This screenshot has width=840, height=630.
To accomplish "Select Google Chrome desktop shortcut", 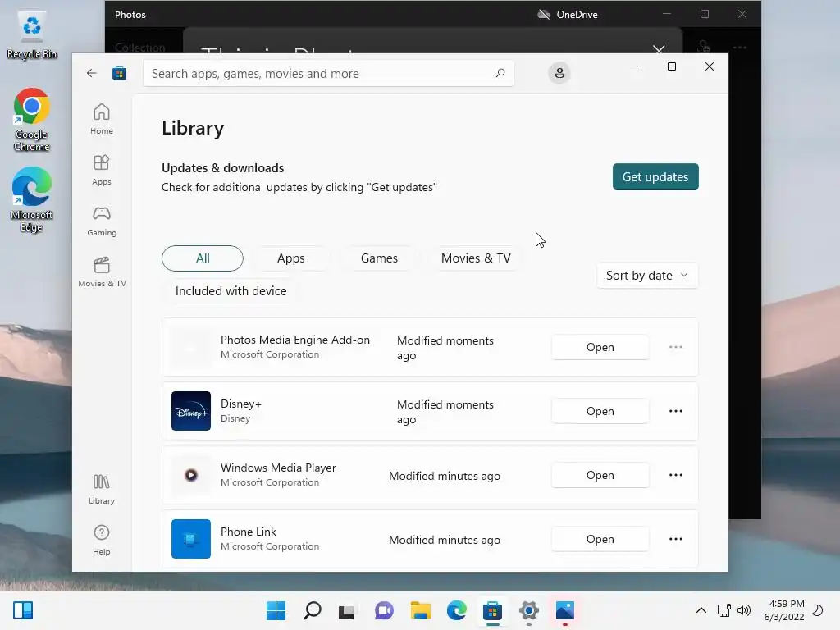I will click(x=32, y=120).
